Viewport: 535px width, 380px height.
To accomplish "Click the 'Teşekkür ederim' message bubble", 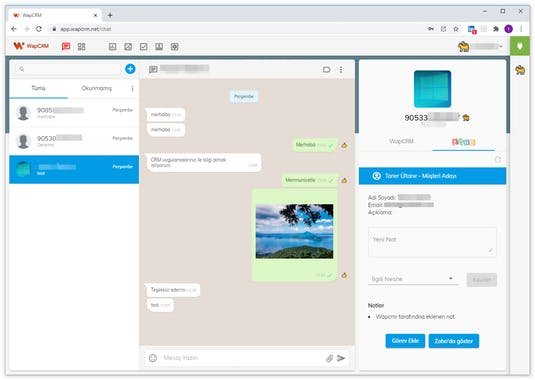I will (173, 290).
